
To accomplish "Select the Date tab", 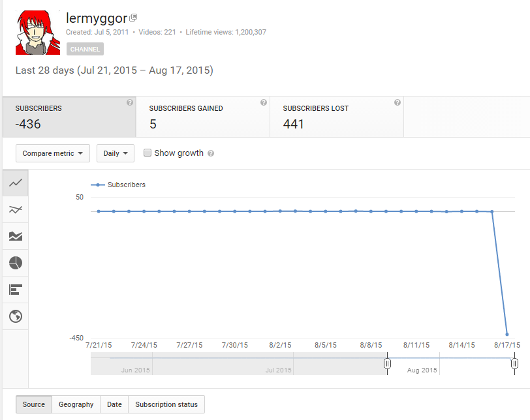I will [x=114, y=404].
